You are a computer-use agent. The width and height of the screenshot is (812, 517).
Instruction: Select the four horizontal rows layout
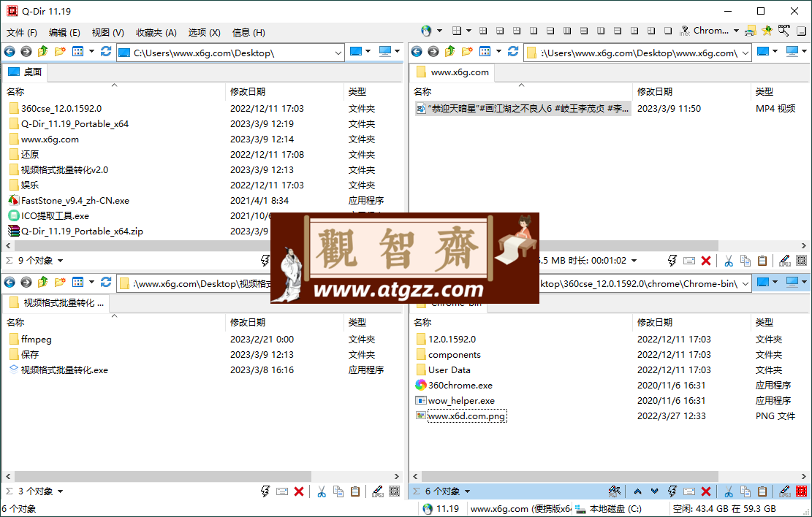click(x=584, y=31)
